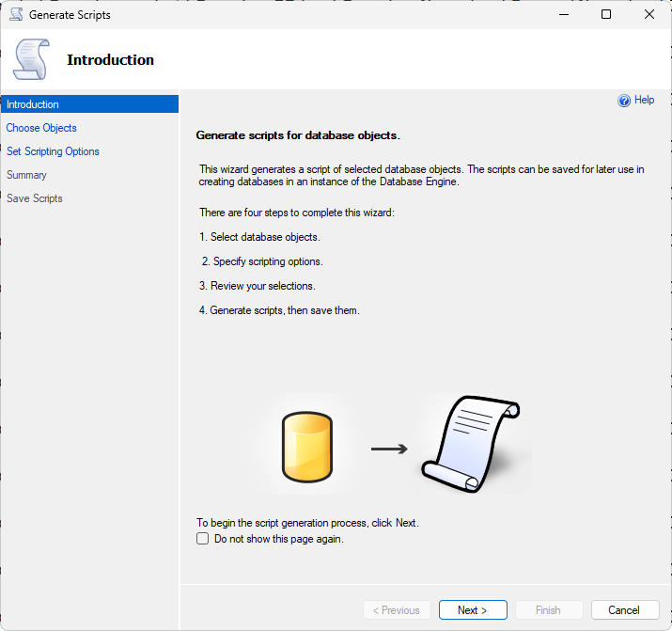This screenshot has height=631, width=672.
Task: Click the text '2. Specify scripting options.'
Action: (x=262, y=261)
